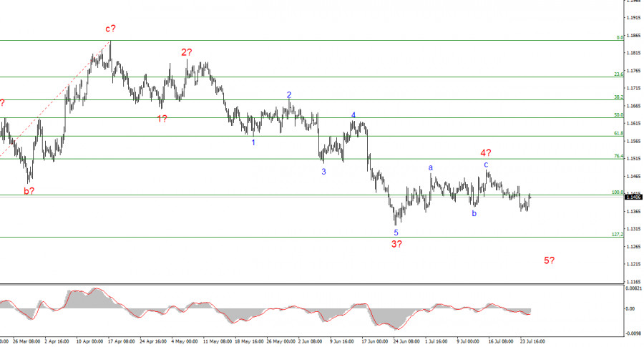644x347 pixels.
Task: Click the 61.8 Fibonacci level label
Action: [x=618, y=133]
